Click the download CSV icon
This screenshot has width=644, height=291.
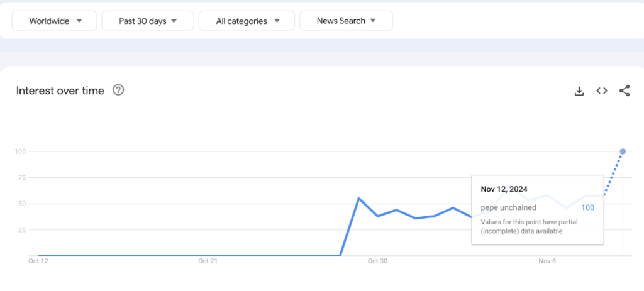(579, 91)
